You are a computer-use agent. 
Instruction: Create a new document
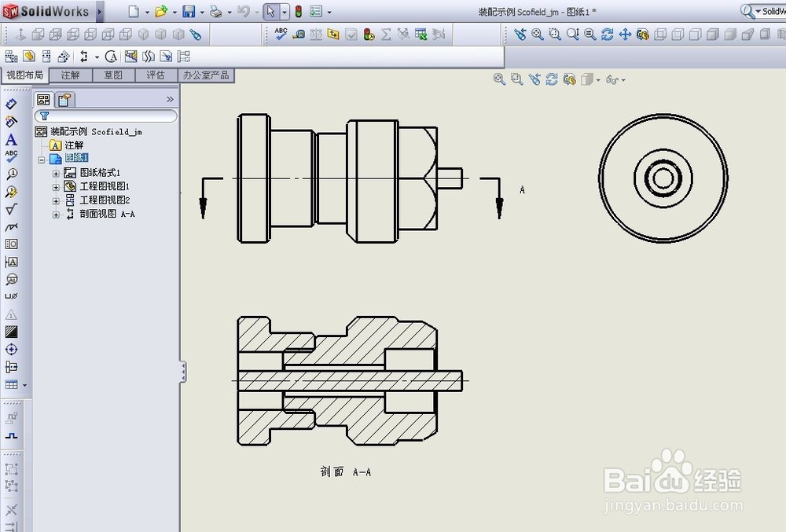(133, 10)
